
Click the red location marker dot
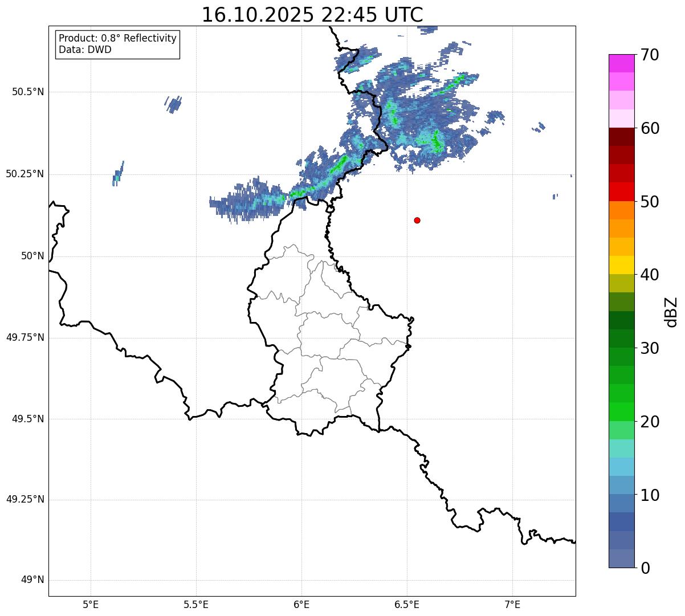click(417, 220)
